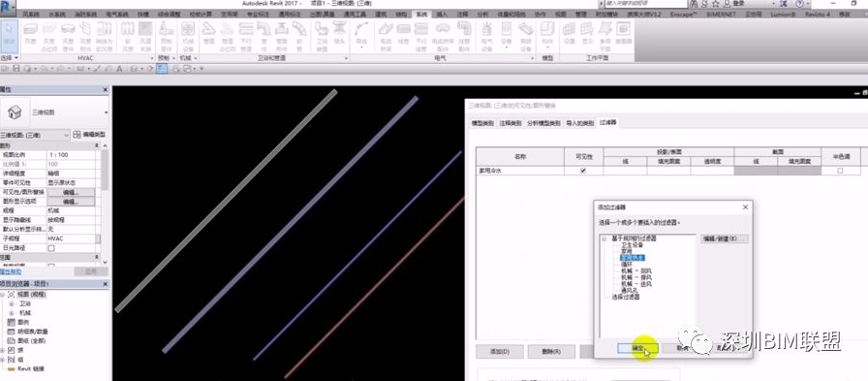Select the Pipe (管道) tool
This screenshot has width=868, height=381.
coord(208,33)
